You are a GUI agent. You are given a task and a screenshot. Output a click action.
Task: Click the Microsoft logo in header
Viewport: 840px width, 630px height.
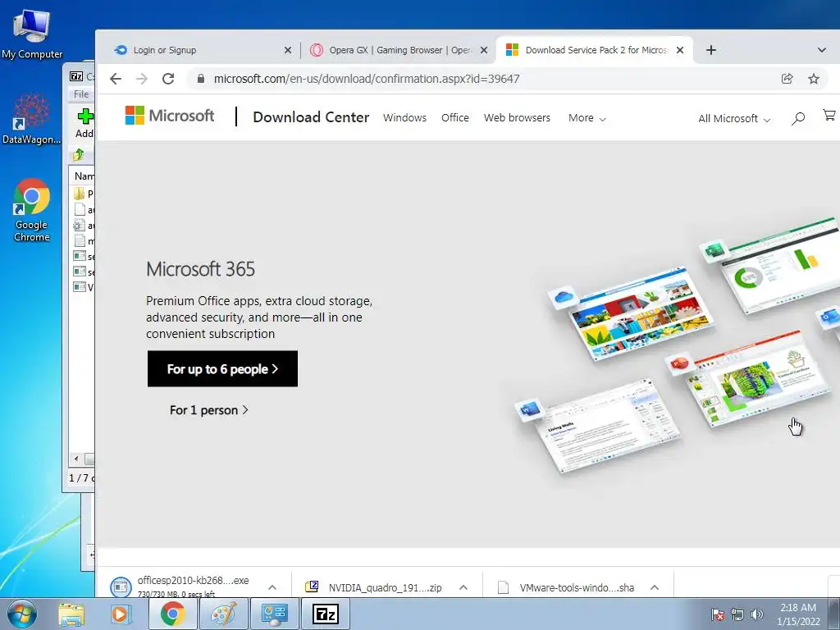[x=169, y=115]
